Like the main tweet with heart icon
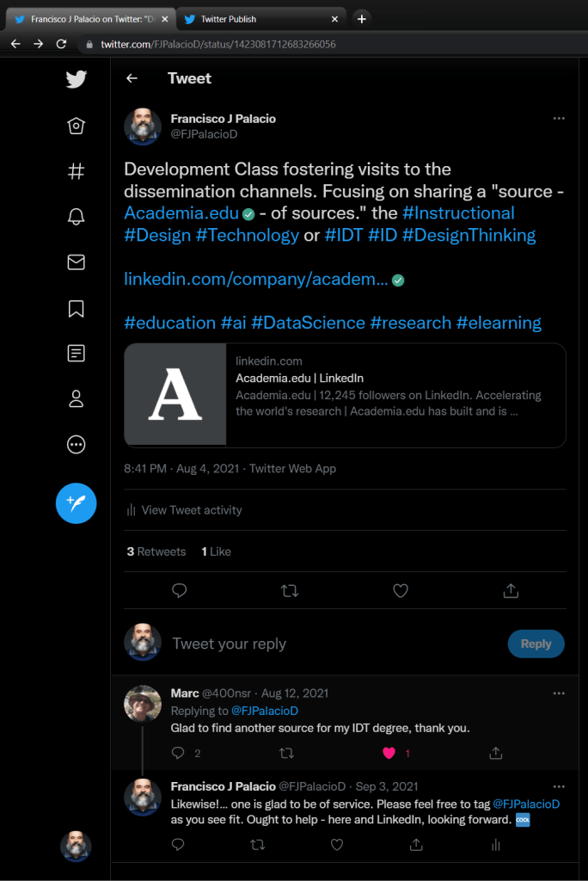Screen dimensions: 588x881 pos(400,591)
